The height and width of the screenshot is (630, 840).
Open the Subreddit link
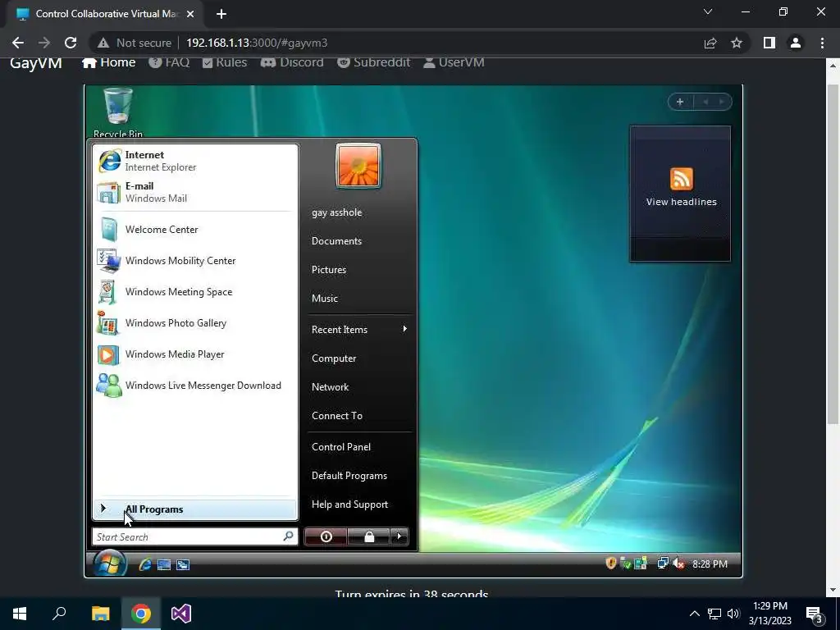pos(373,62)
